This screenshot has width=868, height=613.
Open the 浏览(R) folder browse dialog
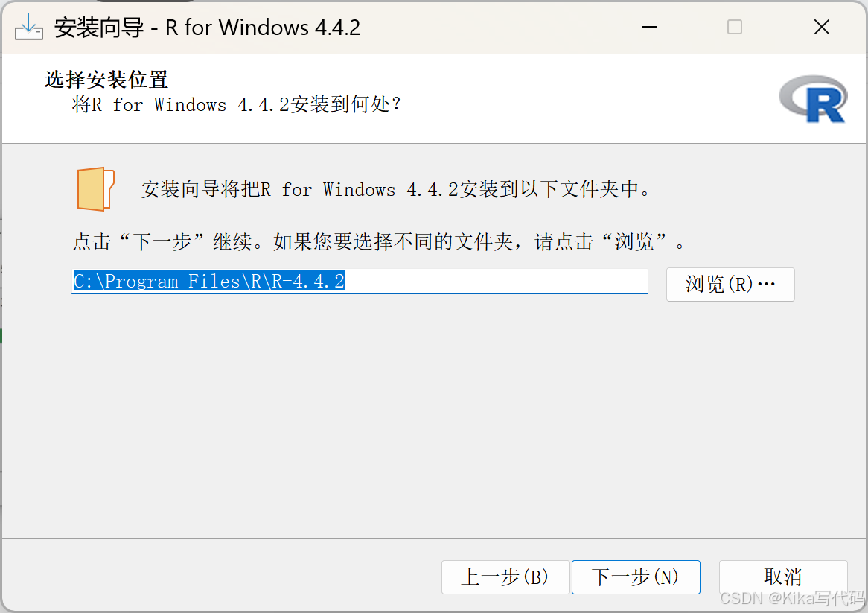730,284
